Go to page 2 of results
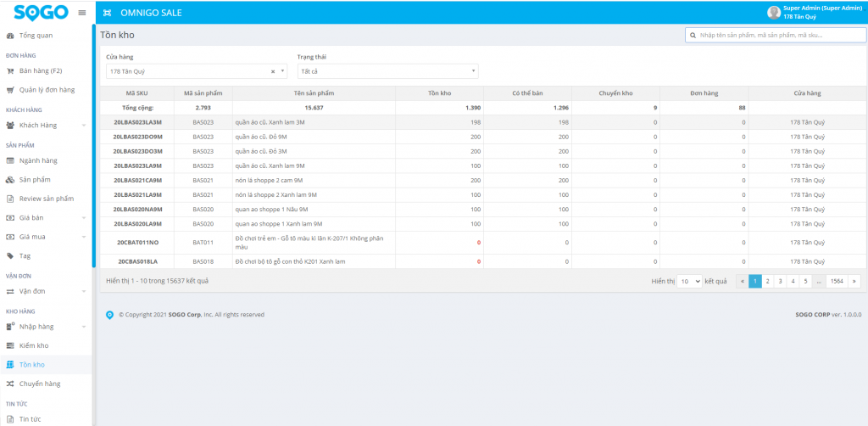This screenshot has width=868, height=426. pyautogui.click(x=767, y=281)
